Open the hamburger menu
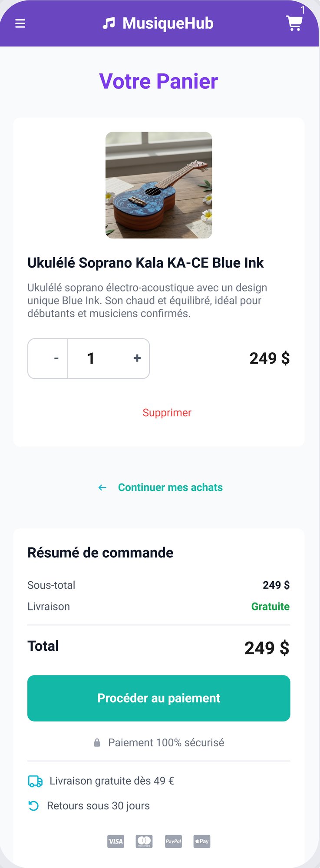Screen dimensions: 320x868 (x=20, y=23)
